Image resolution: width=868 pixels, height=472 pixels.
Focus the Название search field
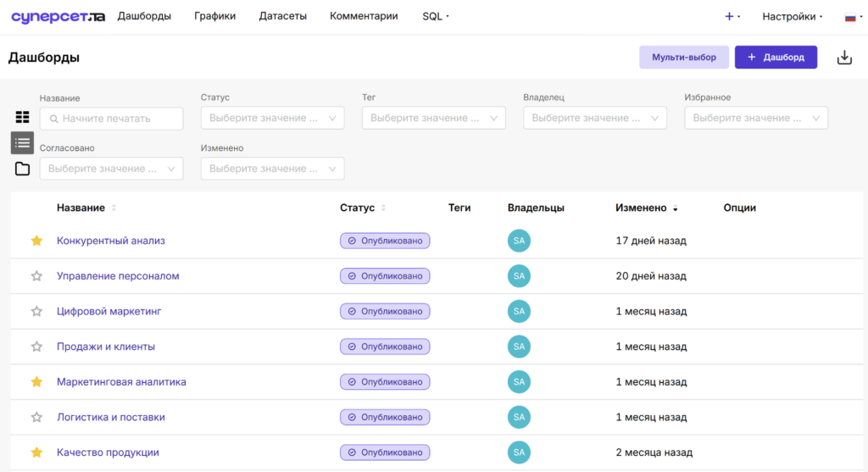(111, 119)
